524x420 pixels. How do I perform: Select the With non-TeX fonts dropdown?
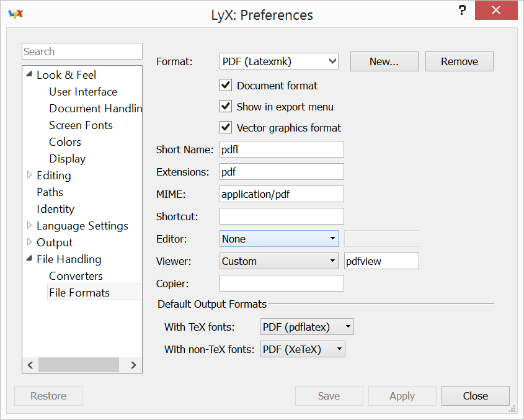tap(303, 349)
